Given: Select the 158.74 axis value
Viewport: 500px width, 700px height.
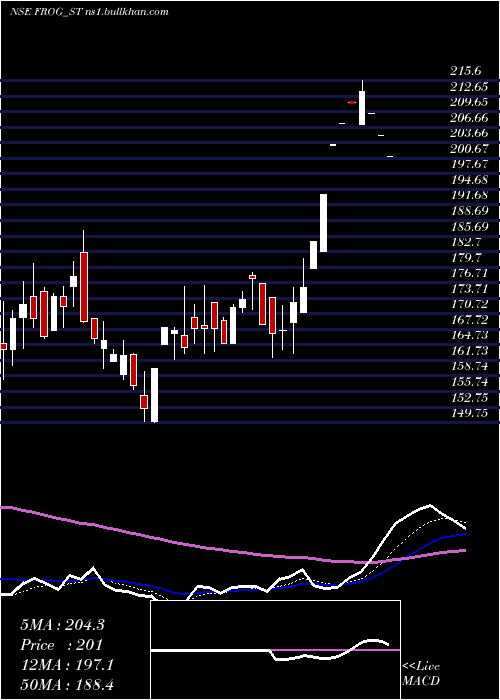Looking at the screenshot, I should click(x=469, y=367).
